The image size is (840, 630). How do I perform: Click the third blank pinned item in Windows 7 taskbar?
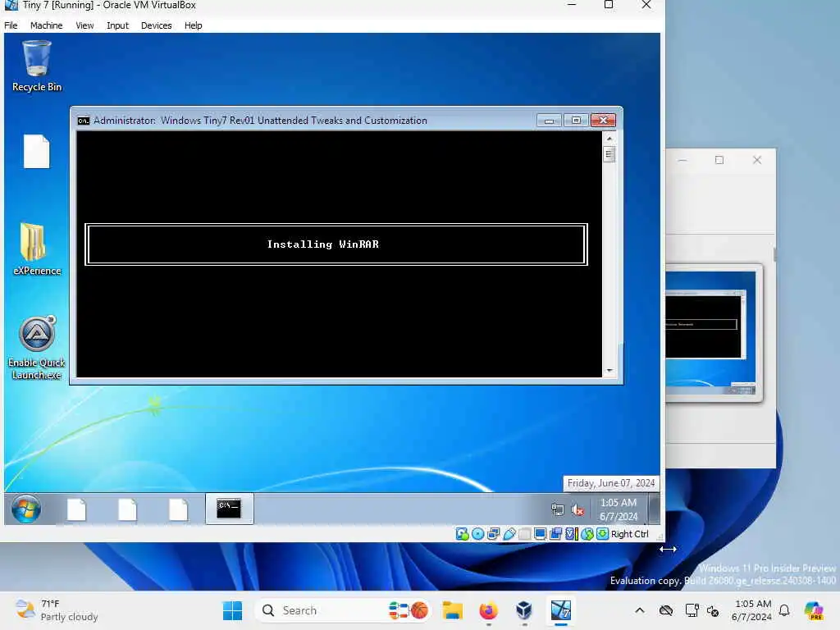(x=178, y=509)
